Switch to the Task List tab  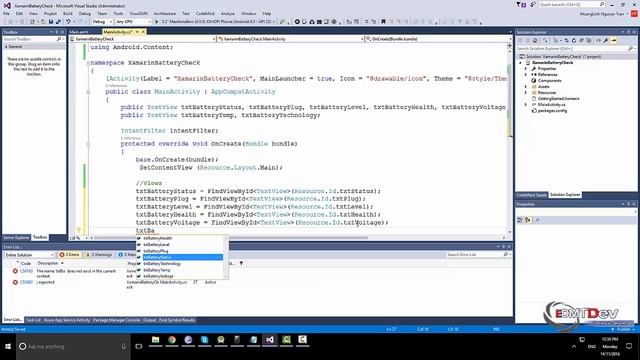33,320
